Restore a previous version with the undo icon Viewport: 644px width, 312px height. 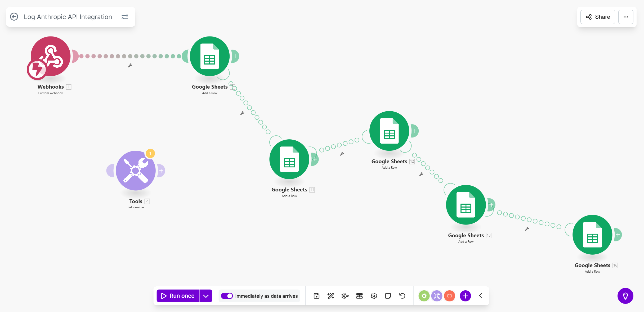402,296
